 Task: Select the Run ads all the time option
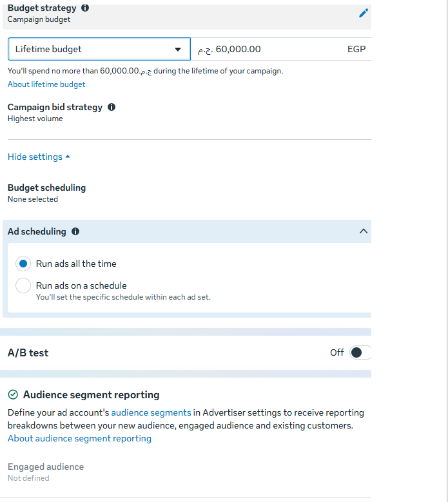tap(23, 264)
